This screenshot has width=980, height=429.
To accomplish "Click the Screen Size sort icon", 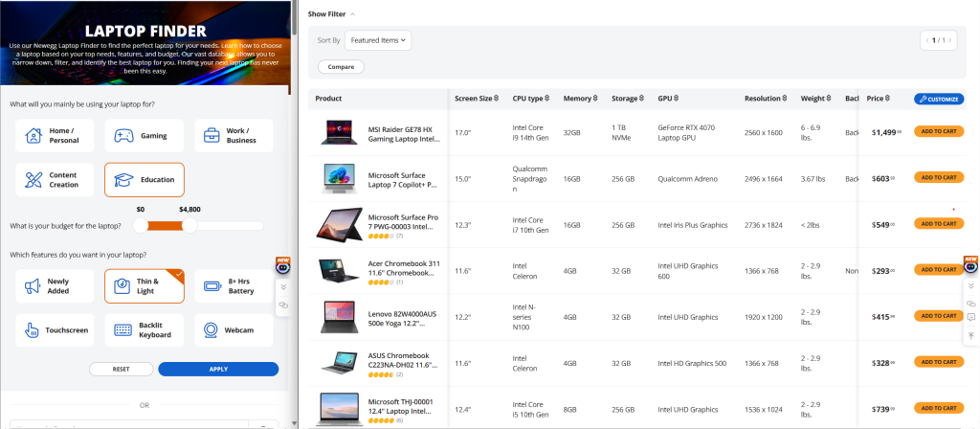I will (497, 99).
